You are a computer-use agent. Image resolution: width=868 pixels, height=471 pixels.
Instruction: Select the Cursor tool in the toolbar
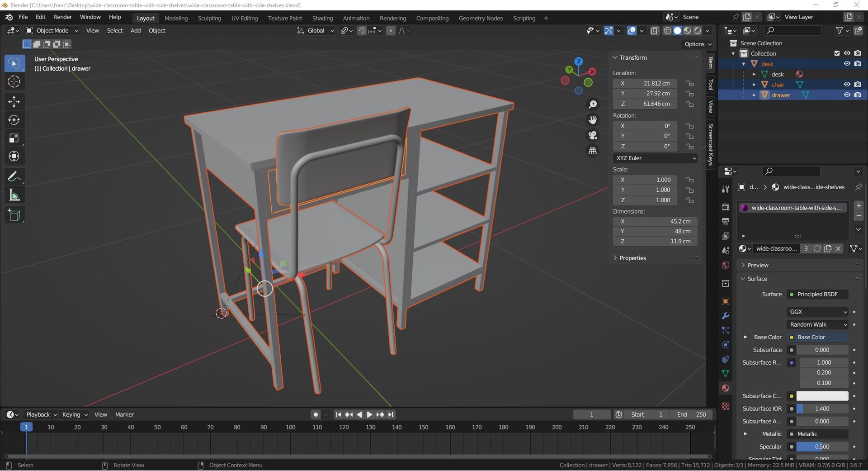[14, 81]
